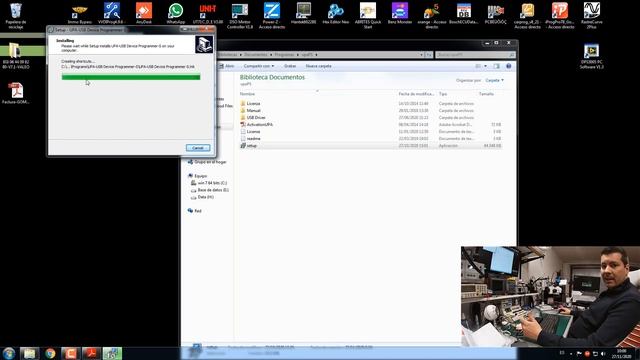
Task: Cancel the UPA-USB installation
Action: (198, 148)
